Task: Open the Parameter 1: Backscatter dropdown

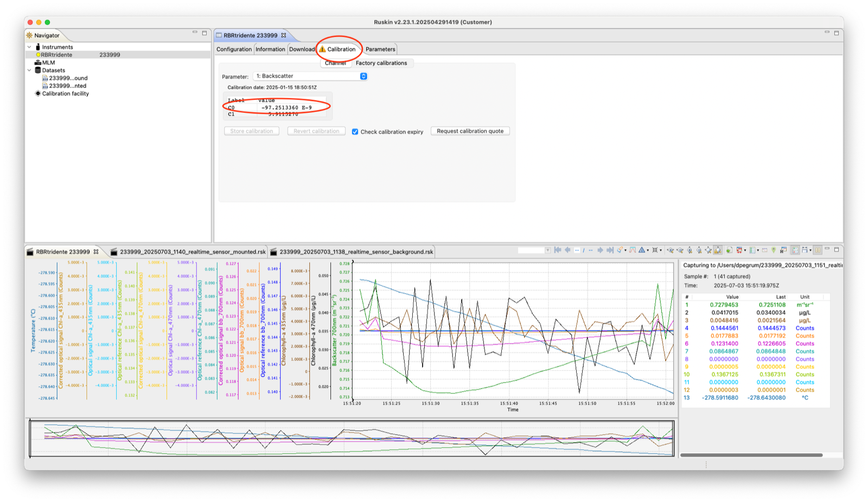Action: (x=310, y=76)
